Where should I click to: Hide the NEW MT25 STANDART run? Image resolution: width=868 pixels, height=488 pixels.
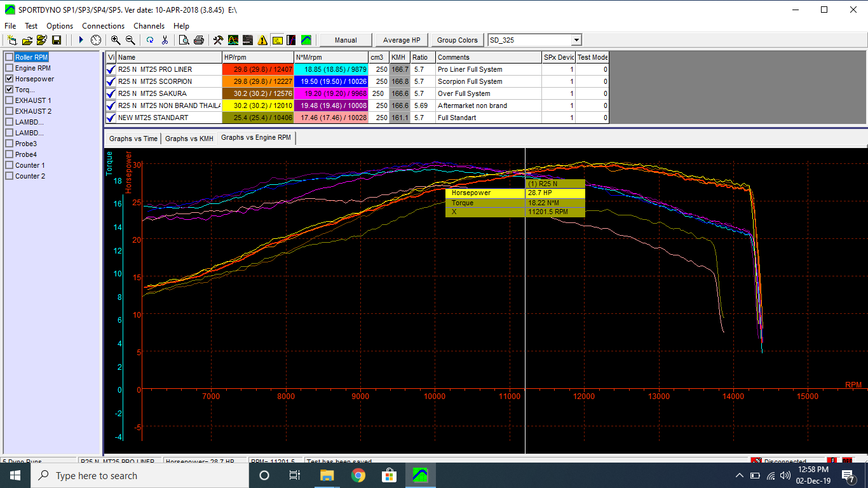coord(111,118)
